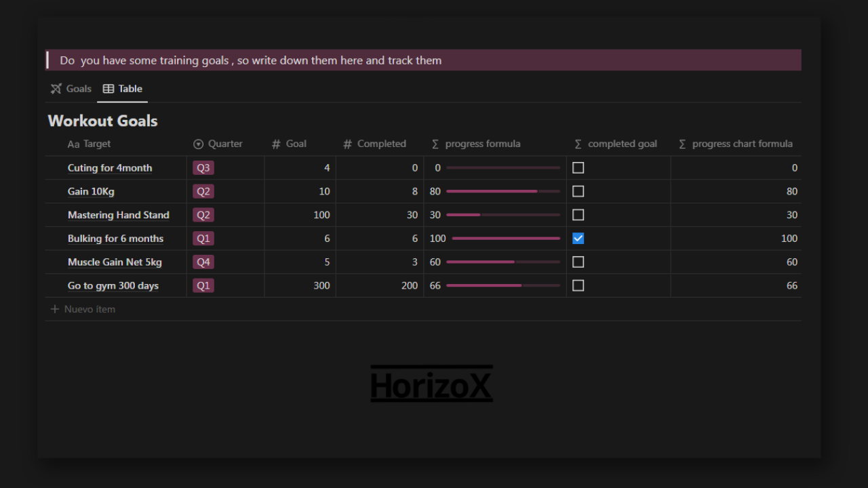This screenshot has width=868, height=488.
Task: Open the progress chart formula column header
Action: coord(736,144)
